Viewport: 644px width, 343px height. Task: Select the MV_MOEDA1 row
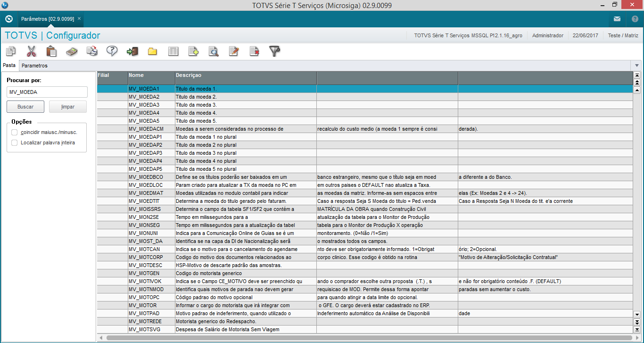pos(364,88)
